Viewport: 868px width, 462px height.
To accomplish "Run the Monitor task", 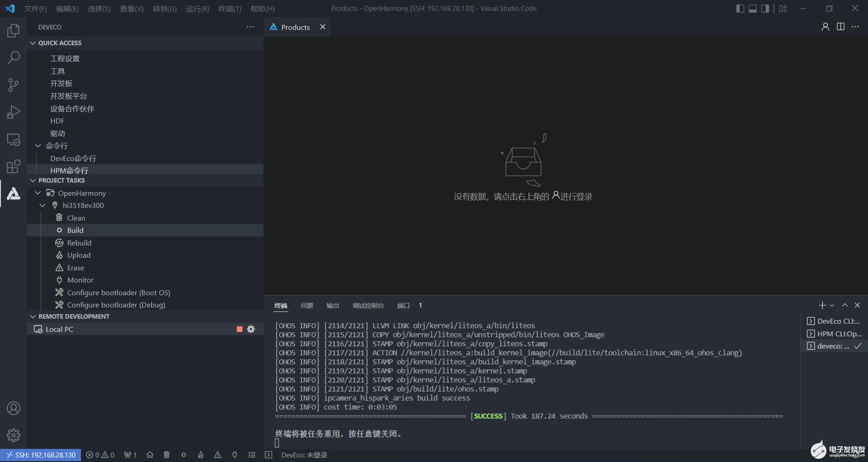I will coord(145,280).
